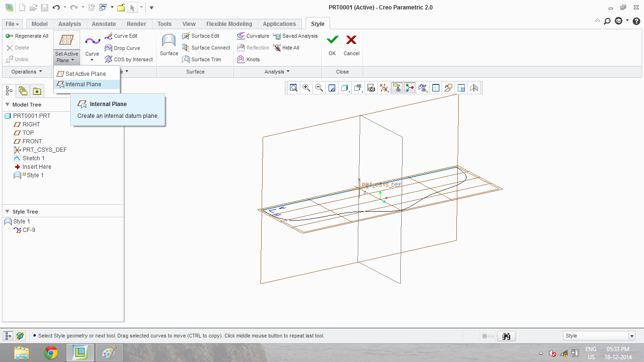Click the Surface Trim tool
Viewport: 644px width, 362px height.
[201, 59]
